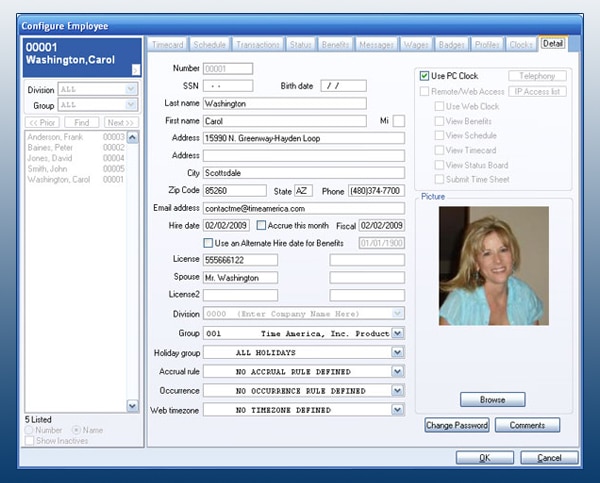Toggle the Use PC Clock checkbox
600x483 pixels.
(x=424, y=76)
